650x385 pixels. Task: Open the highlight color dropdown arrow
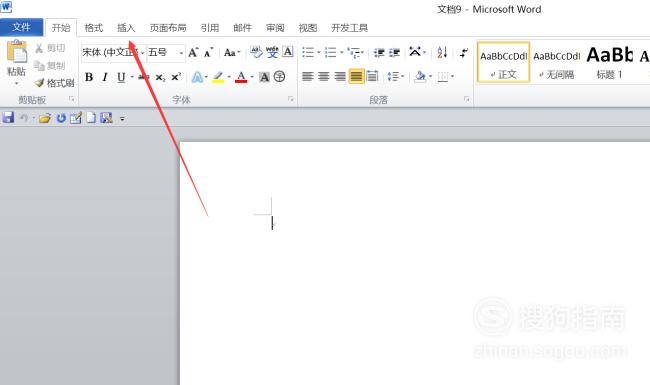pos(229,77)
